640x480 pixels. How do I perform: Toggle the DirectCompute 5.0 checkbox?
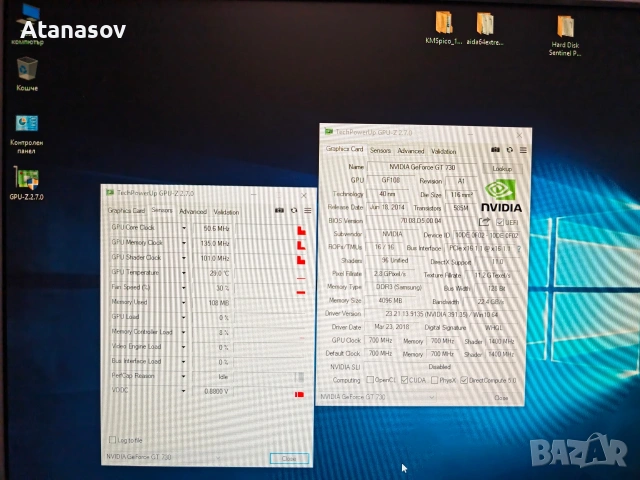(464, 380)
